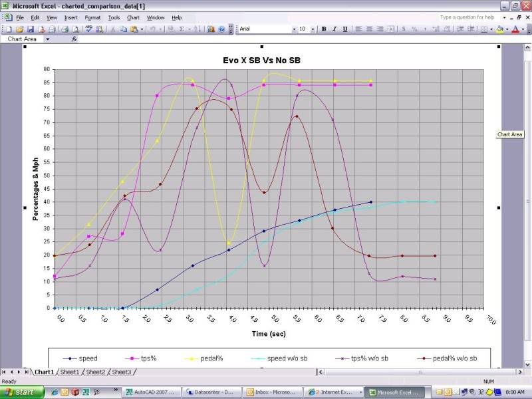532x399 pixels.
Task: Click the Percent Style icon
Action: click(x=414, y=29)
